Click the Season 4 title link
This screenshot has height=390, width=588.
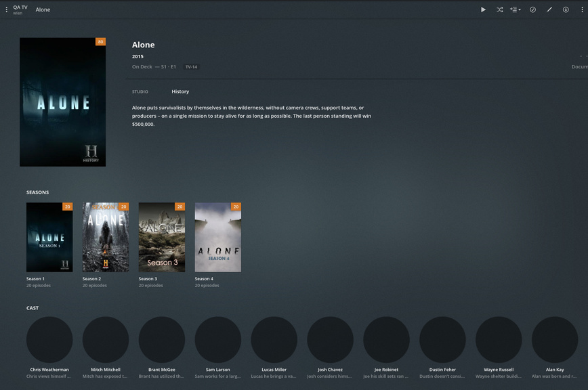pyautogui.click(x=204, y=279)
